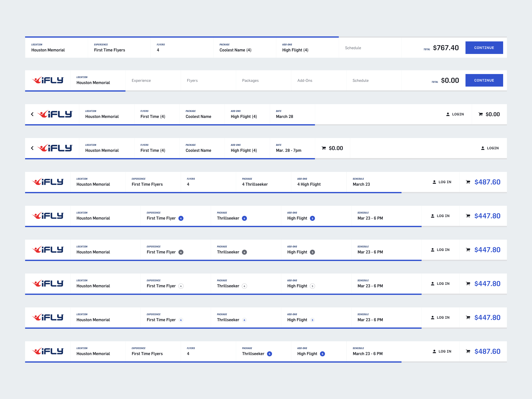Select inactive Experience step in $0.00 total header
This screenshot has width=532, height=399.
point(153,80)
